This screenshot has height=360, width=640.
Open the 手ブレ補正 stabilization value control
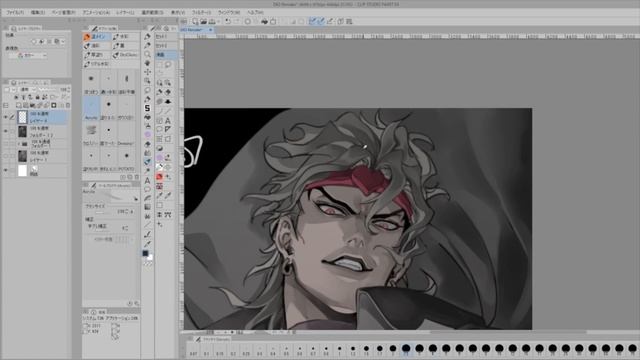(125, 228)
